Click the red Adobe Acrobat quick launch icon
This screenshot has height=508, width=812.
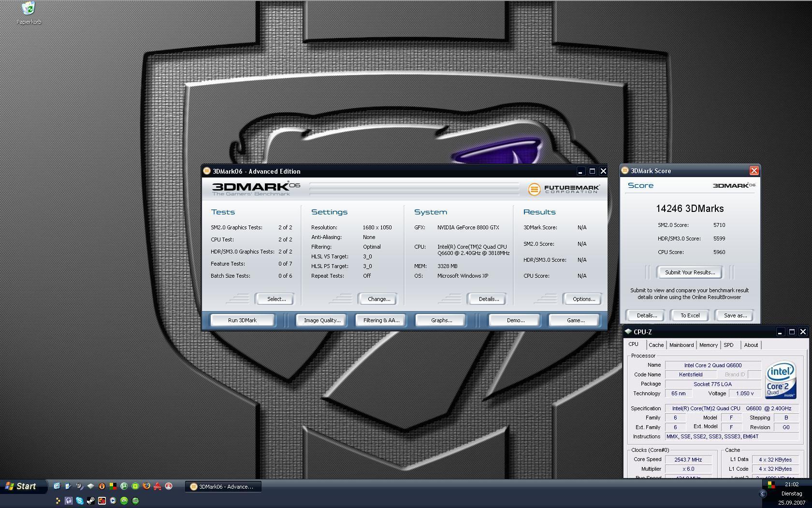click(x=158, y=486)
